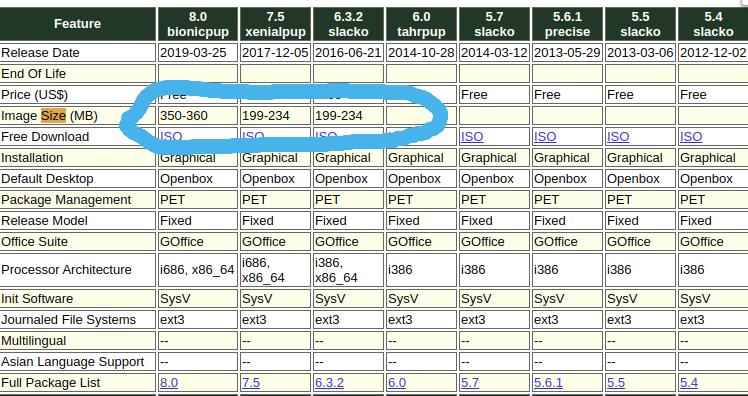Click the Multilingual row label

pos(34,341)
